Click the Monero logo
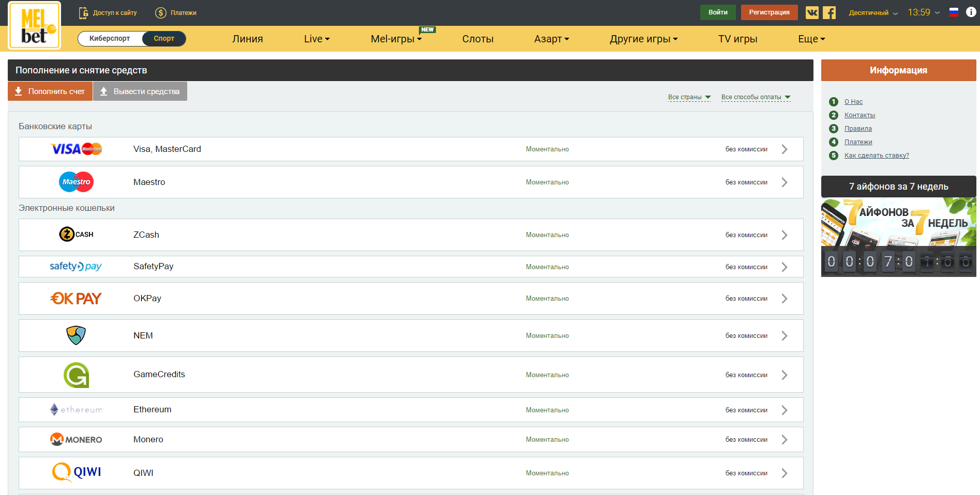The height and width of the screenshot is (495, 980). 76,439
